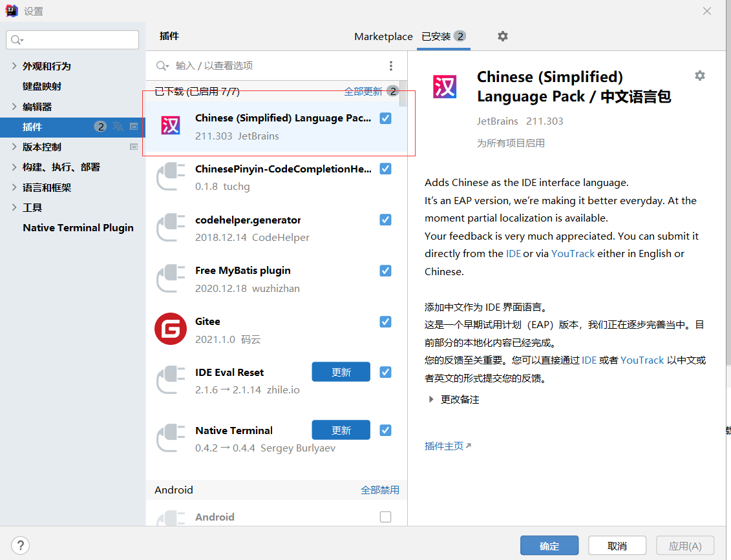Expand the 工具 settings group
Image resolution: width=731 pixels, height=560 pixels.
point(14,207)
